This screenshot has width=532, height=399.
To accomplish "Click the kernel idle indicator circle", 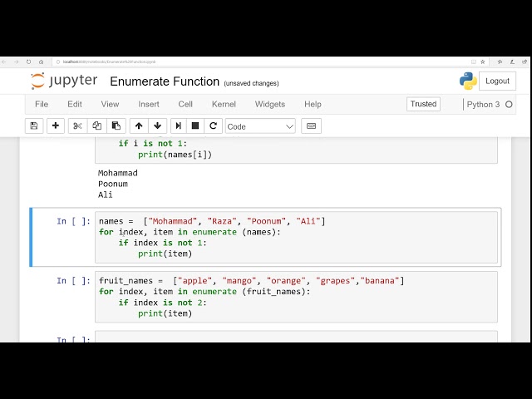I will [x=509, y=105].
